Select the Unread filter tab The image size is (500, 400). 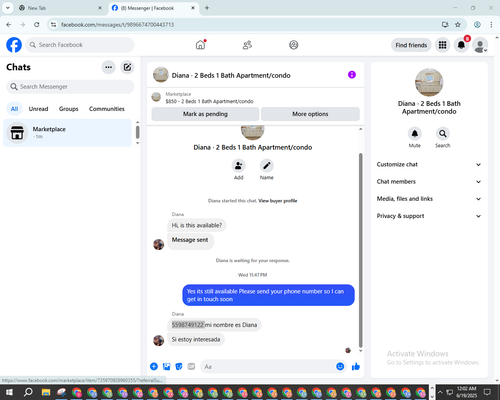[38, 109]
